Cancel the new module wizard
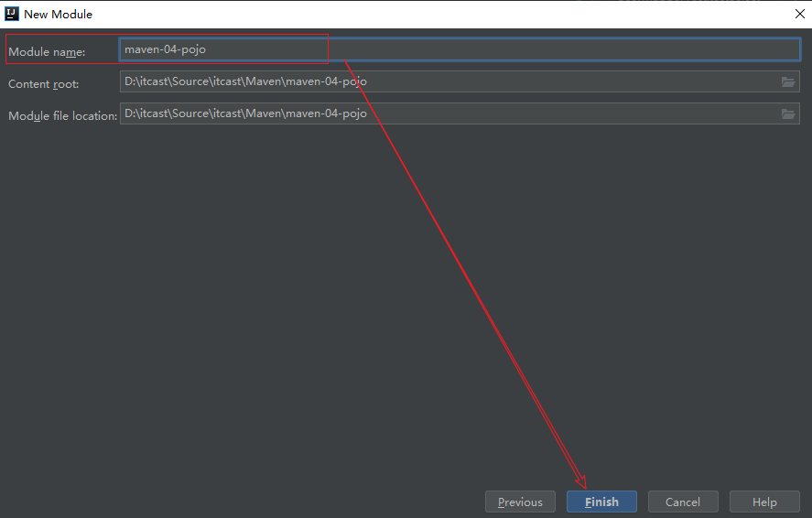 [x=682, y=502]
